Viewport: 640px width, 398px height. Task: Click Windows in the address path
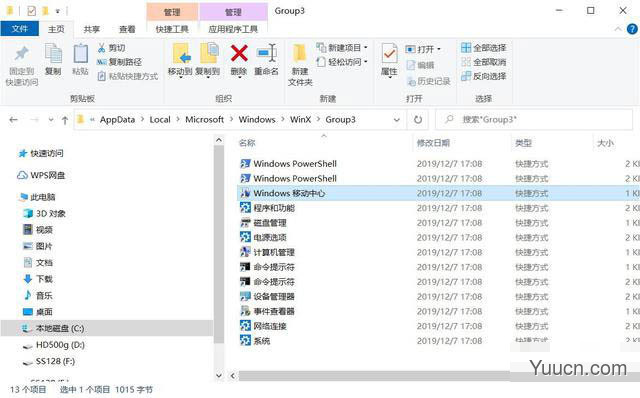[x=257, y=120]
